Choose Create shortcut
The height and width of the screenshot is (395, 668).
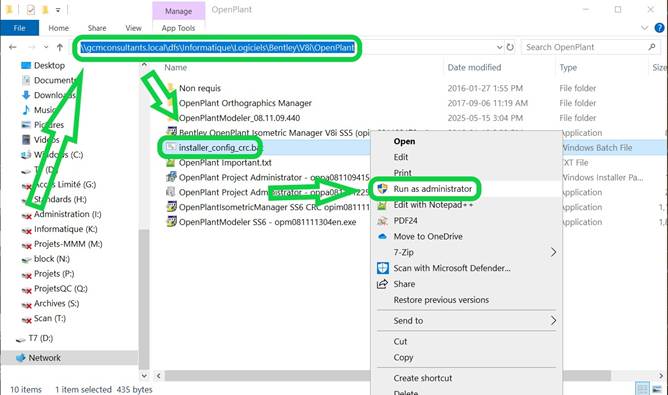423,378
